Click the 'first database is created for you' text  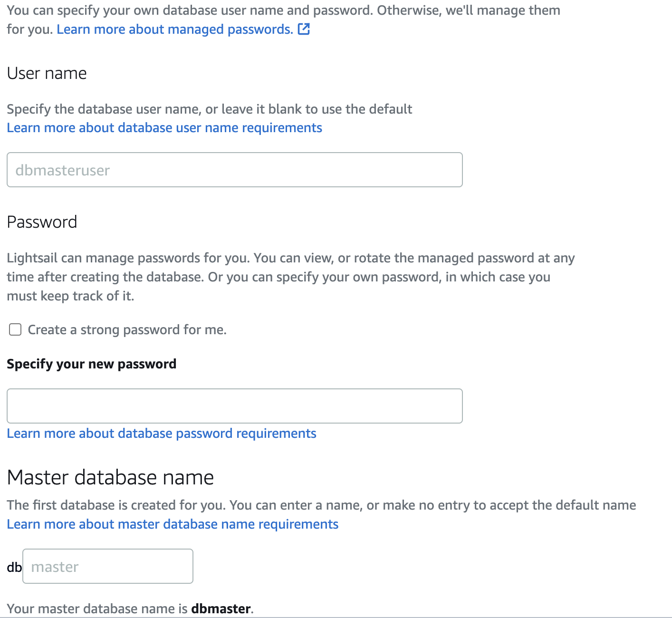(x=321, y=505)
